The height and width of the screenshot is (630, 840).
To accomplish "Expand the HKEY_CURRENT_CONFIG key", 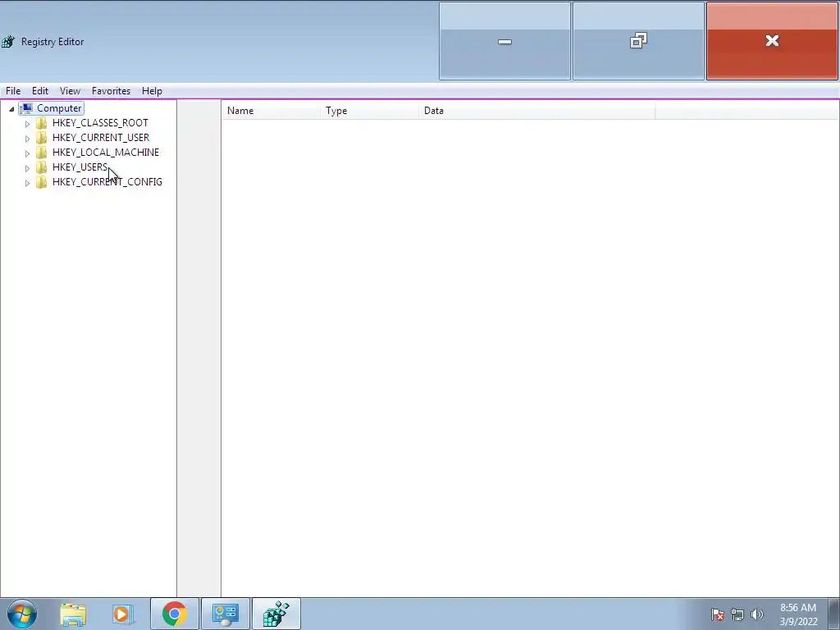I will point(27,183).
